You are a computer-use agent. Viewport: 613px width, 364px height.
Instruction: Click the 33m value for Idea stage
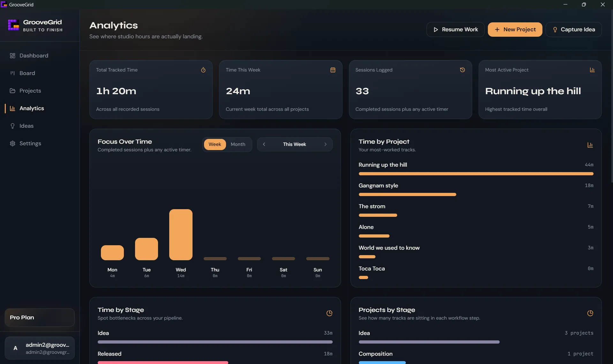point(328,333)
